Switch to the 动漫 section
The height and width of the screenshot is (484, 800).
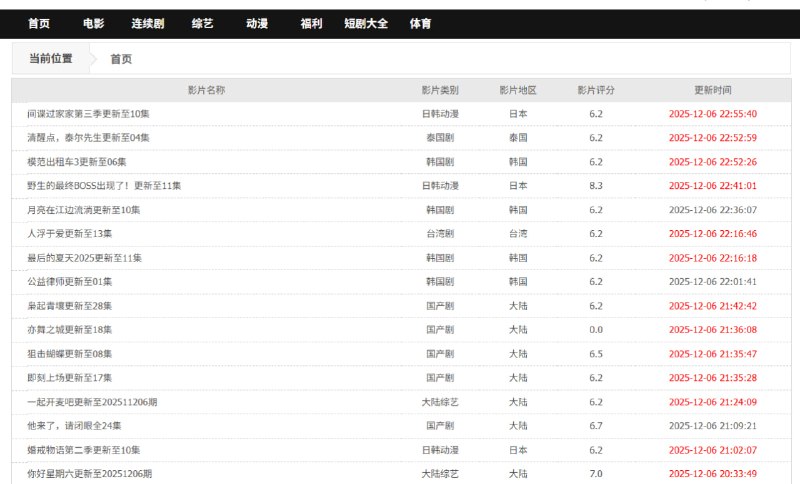click(257, 24)
